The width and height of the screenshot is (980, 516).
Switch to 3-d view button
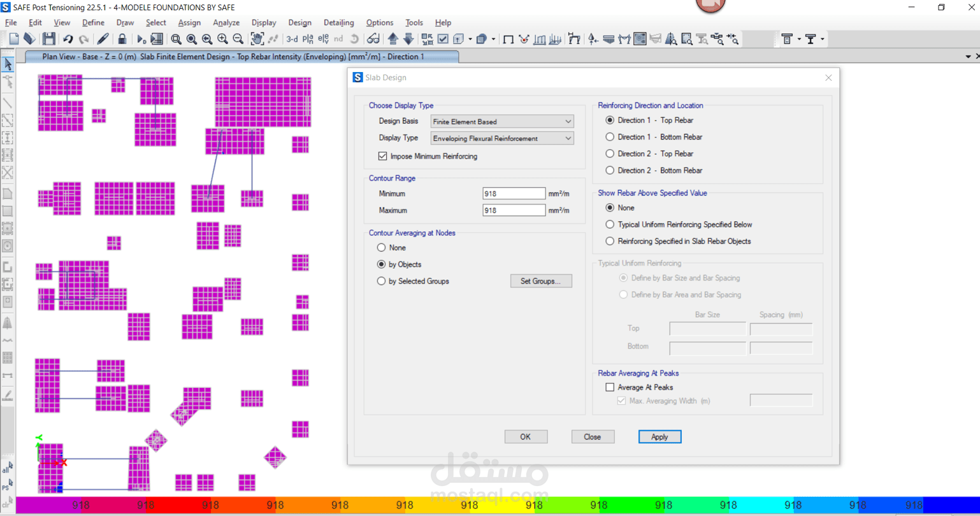(x=292, y=39)
